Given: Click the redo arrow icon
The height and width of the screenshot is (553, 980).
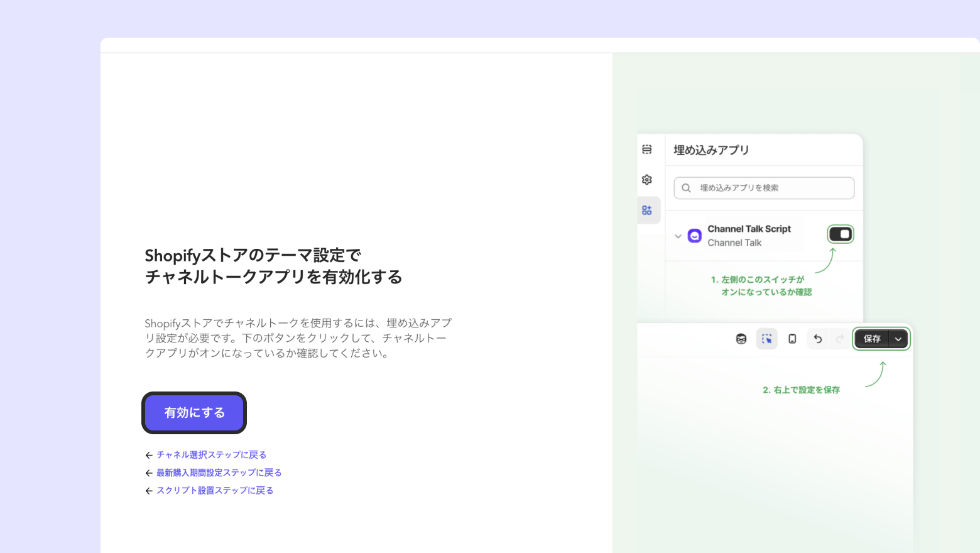Looking at the screenshot, I should click(x=840, y=339).
